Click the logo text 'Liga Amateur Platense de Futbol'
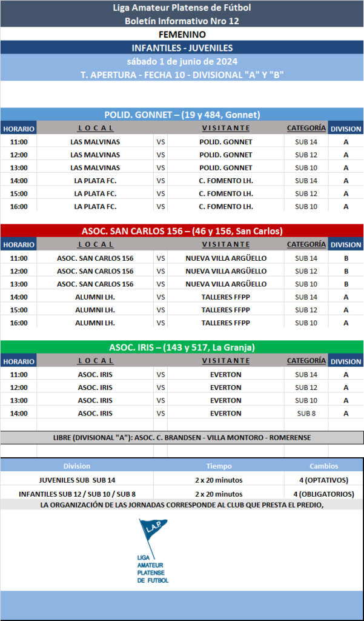The height and width of the screenshot is (621, 364). [x=153, y=569]
